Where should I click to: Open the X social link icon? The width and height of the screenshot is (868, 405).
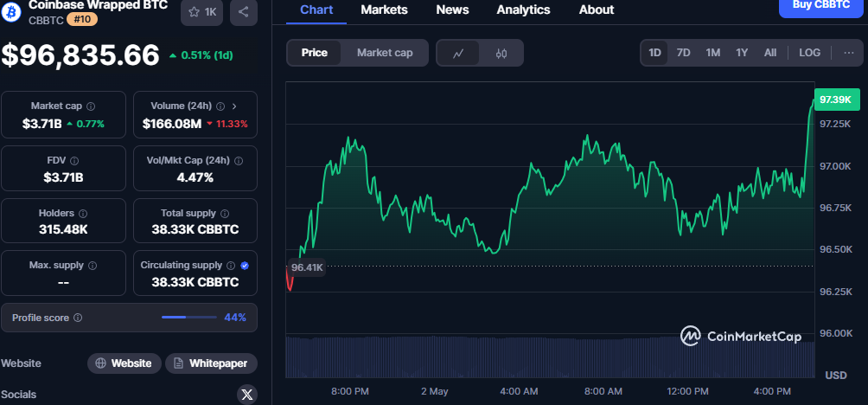click(x=247, y=395)
